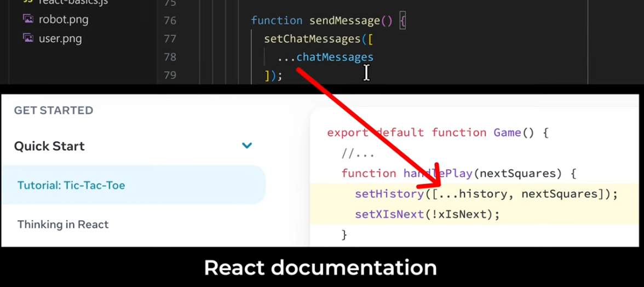Click setChatMessages call in the editor
Screen dimensions: 644x287
pos(312,38)
